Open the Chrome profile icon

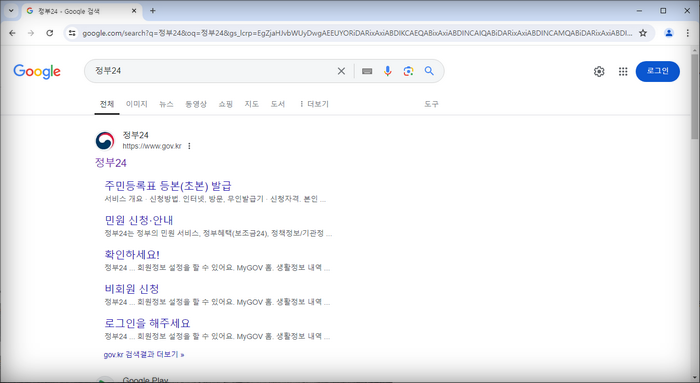tap(669, 33)
